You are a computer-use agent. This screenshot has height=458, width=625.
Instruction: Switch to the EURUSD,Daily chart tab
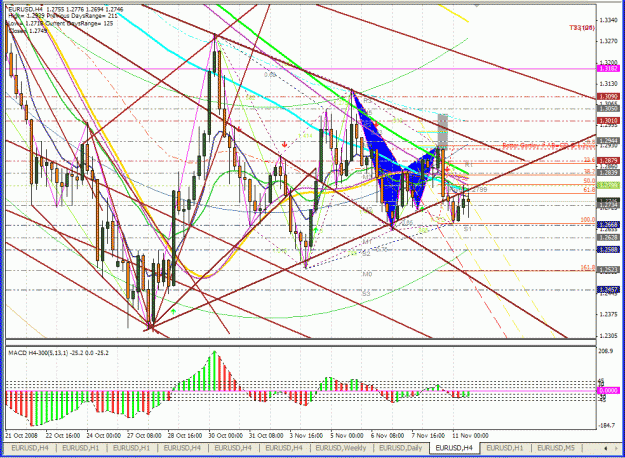400,448
